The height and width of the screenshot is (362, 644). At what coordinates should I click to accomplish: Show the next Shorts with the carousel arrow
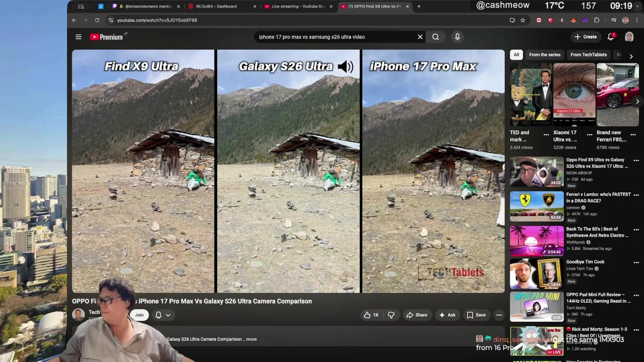pyautogui.click(x=637, y=102)
